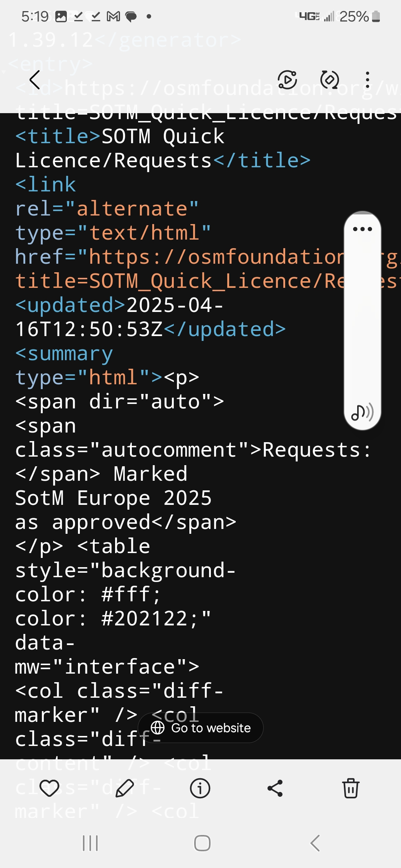The width and height of the screenshot is (401, 868).
Task: Share the screenshot via share icon
Action: [x=275, y=788]
